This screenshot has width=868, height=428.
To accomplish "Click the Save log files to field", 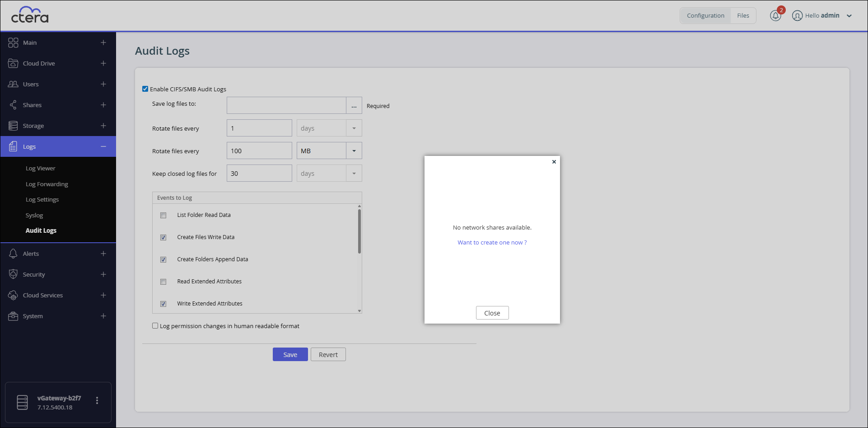I will tap(286, 105).
